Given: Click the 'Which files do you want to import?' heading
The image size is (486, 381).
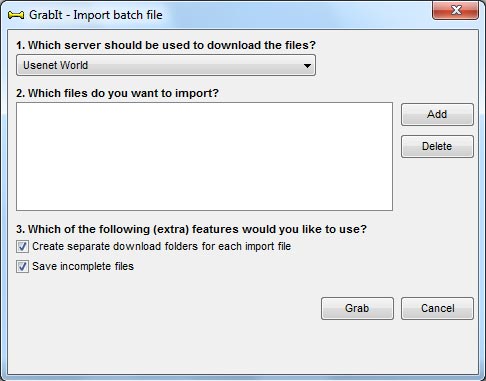Looking at the screenshot, I should (117, 93).
